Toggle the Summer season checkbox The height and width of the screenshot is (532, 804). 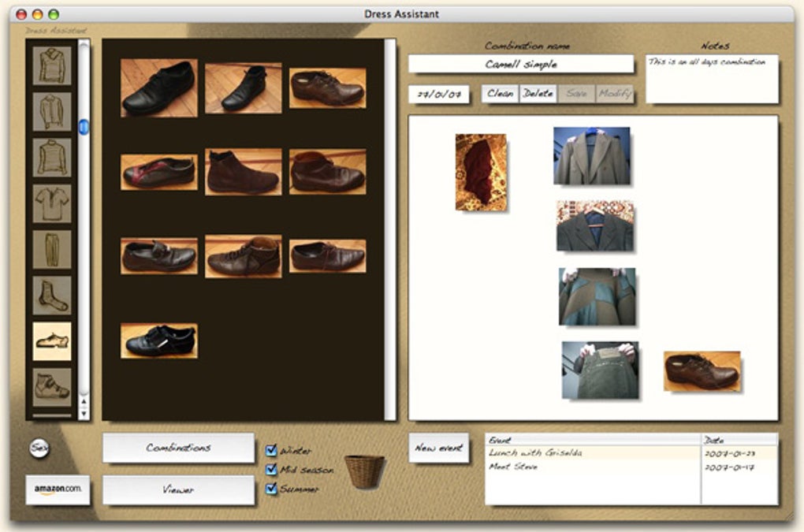(x=271, y=489)
